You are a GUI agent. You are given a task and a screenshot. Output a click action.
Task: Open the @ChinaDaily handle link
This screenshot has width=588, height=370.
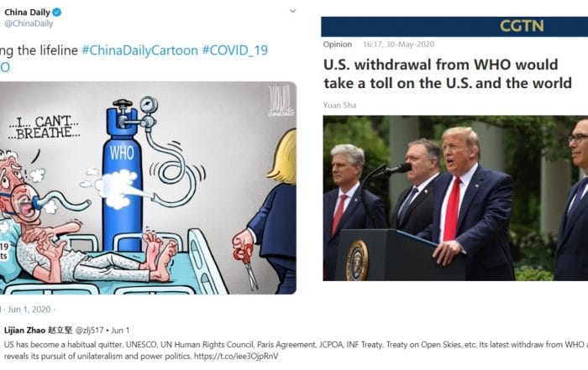(x=29, y=23)
